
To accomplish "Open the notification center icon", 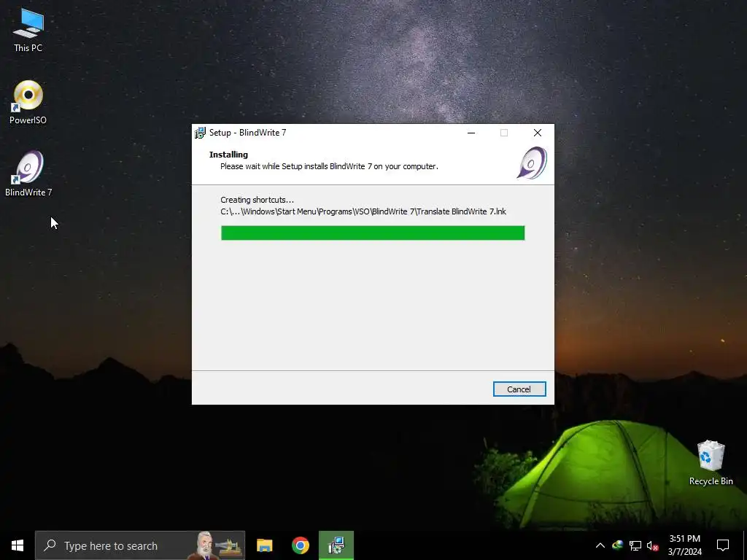I will tap(723, 545).
